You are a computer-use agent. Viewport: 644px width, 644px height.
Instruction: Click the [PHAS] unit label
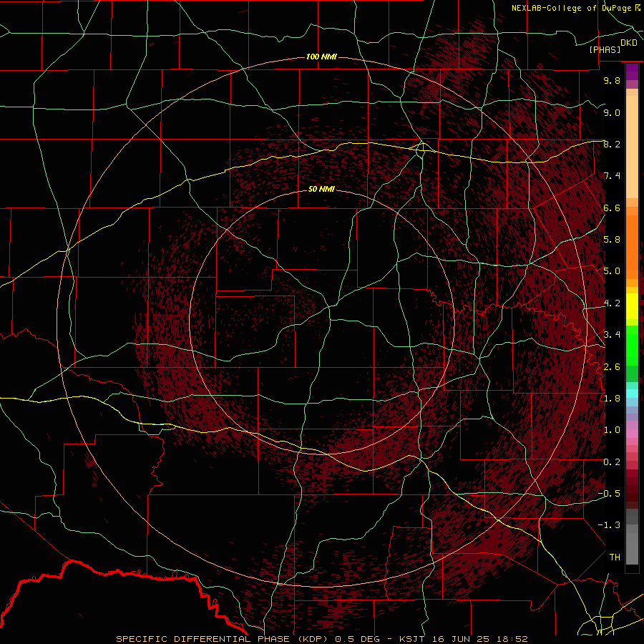pos(605,49)
